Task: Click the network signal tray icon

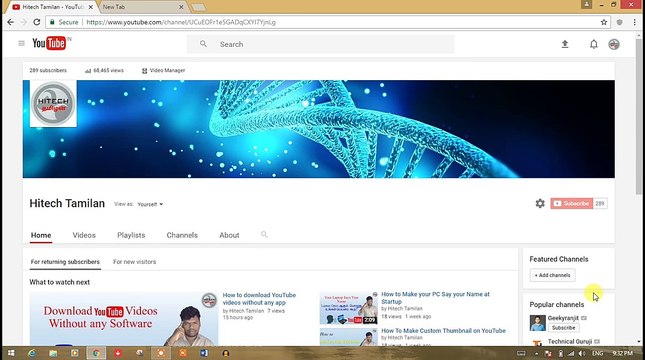Action: pyautogui.click(x=571, y=353)
